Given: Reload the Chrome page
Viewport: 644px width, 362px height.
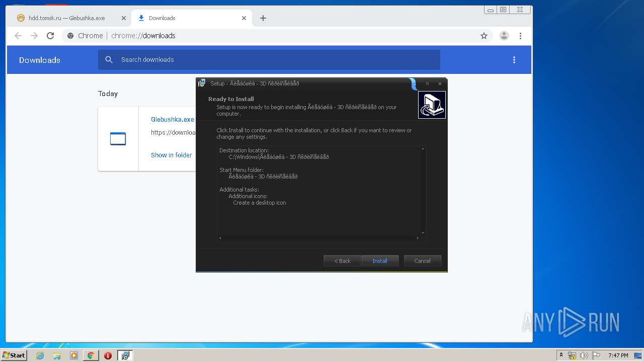Looking at the screenshot, I should [50, 36].
